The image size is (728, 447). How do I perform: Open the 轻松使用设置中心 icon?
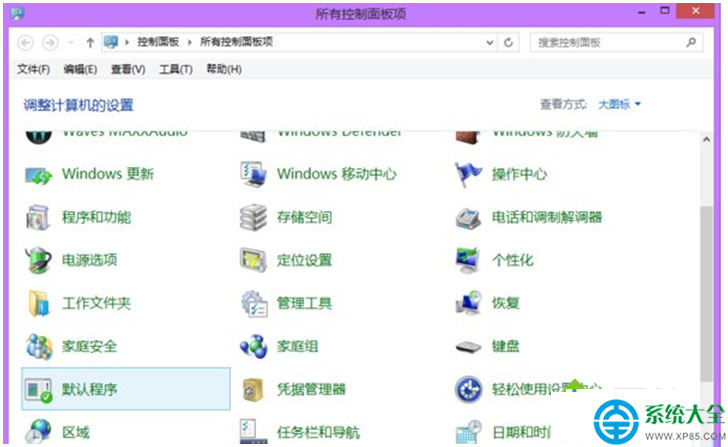pyautogui.click(x=468, y=389)
